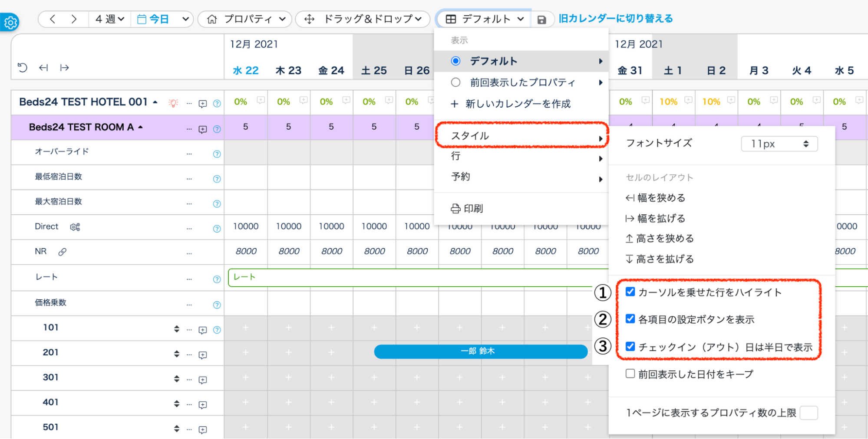Click 旧カレンダーに切り替える link
868x439 pixels.
(615, 19)
